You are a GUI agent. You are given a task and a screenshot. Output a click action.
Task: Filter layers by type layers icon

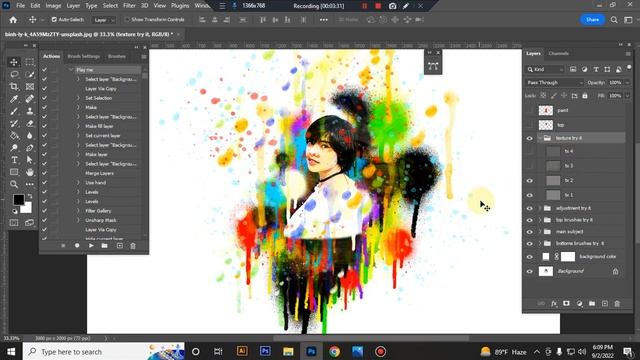596,70
